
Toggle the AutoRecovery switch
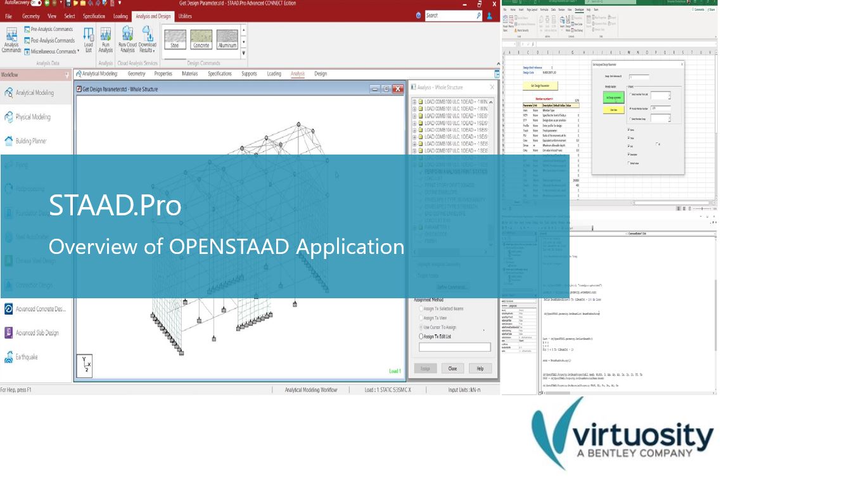pos(36,3)
